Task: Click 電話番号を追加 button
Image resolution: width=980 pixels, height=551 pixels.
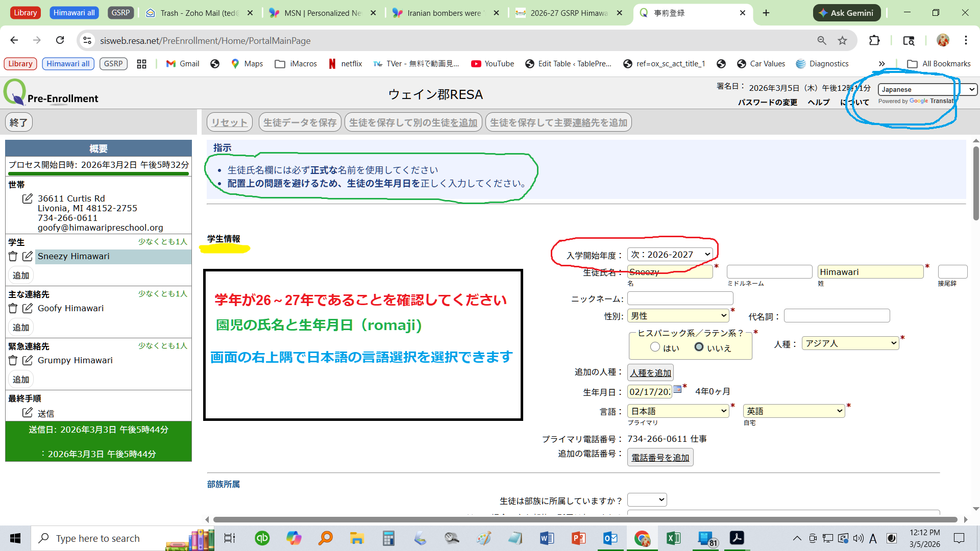Action: click(660, 458)
